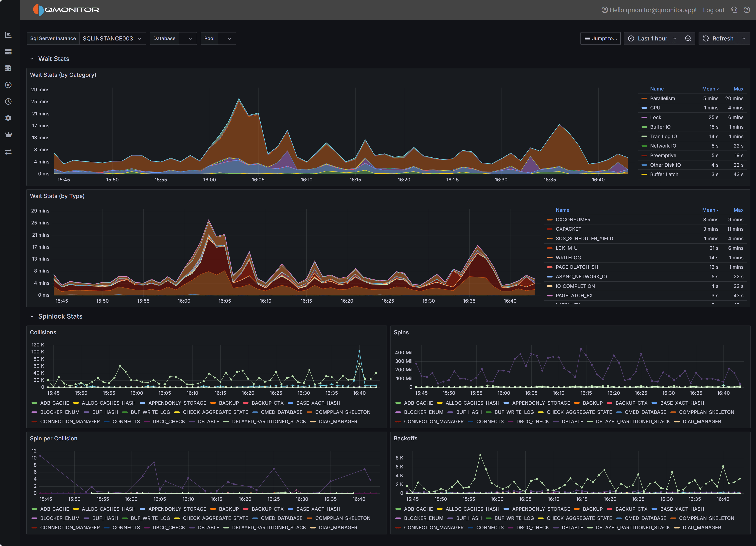Open the bar chart dashboard sidebar icon
The width and height of the screenshot is (756, 546).
pos(8,35)
